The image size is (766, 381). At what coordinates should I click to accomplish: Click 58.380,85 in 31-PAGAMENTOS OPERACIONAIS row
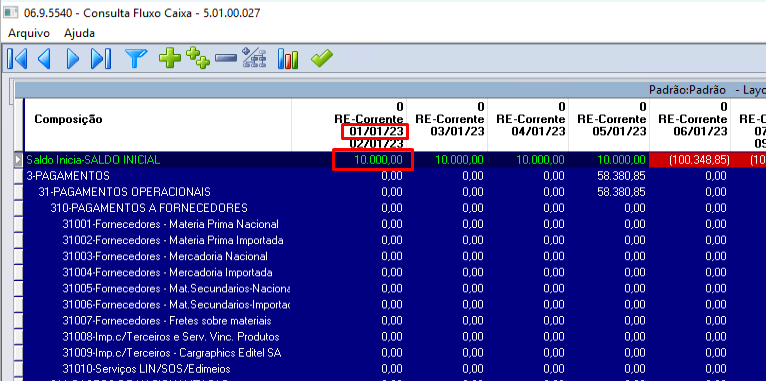click(x=621, y=192)
